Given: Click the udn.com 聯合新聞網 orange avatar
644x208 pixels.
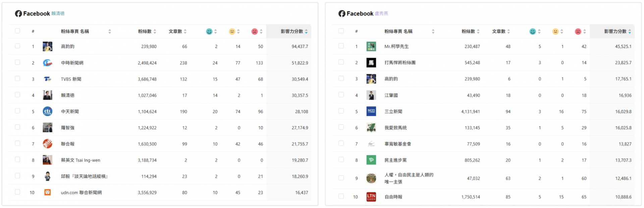Looking at the screenshot, I should click(x=48, y=193).
